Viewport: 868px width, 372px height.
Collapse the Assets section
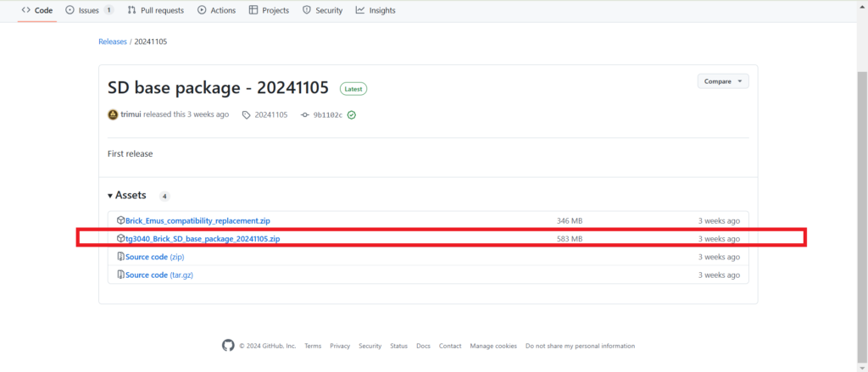tap(127, 196)
